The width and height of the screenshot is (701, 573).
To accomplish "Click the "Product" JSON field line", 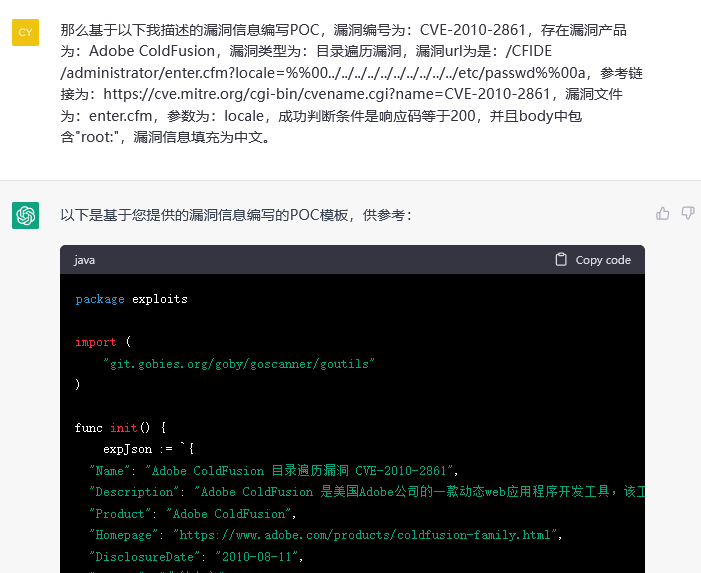I will click(193, 514).
